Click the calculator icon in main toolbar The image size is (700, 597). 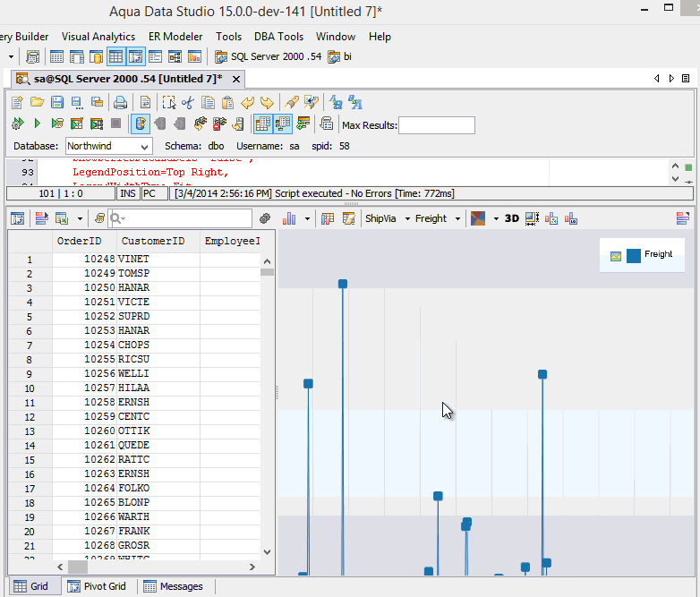point(32,56)
